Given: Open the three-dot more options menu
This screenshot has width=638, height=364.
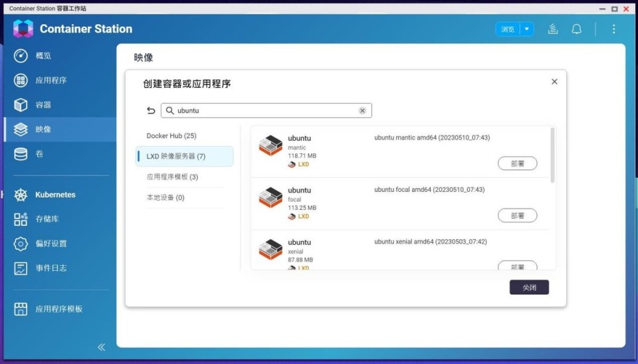Looking at the screenshot, I should pyautogui.click(x=613, y=29).
